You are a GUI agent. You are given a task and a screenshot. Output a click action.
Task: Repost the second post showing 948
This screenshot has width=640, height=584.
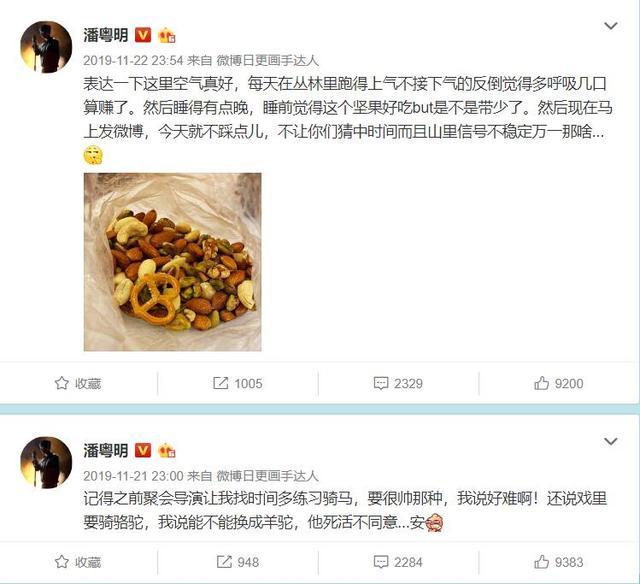[x=224, y=562]
